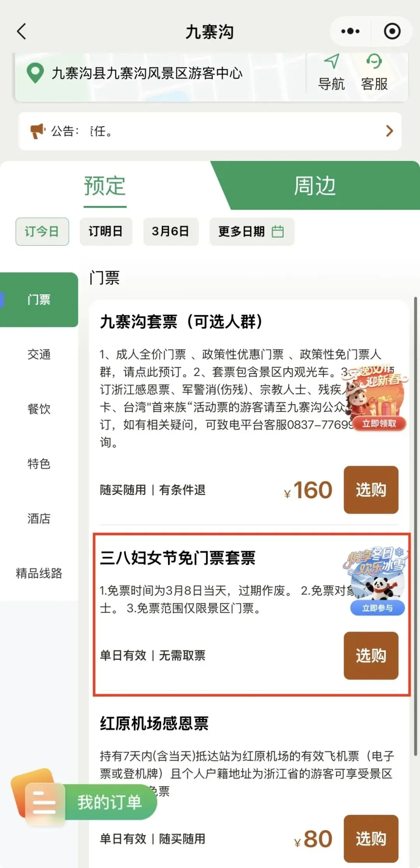
Task: Tap the back arrow icon
Action: pos(22,31)
